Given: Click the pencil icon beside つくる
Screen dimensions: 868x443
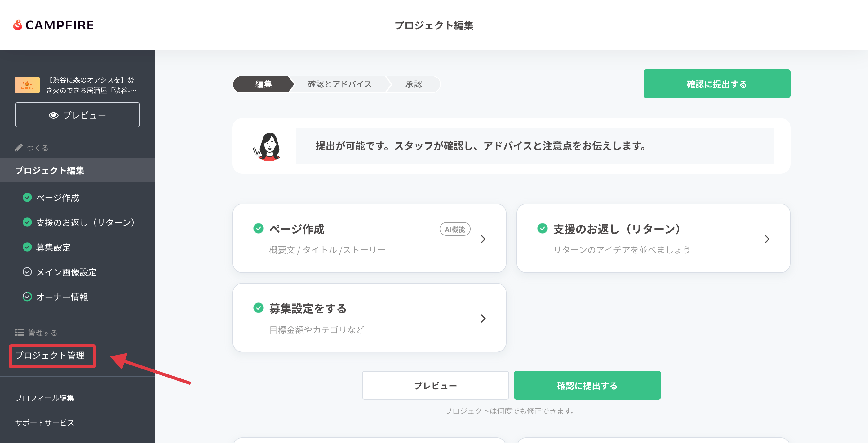Looking at the screenshot, I should pos(19,148).
